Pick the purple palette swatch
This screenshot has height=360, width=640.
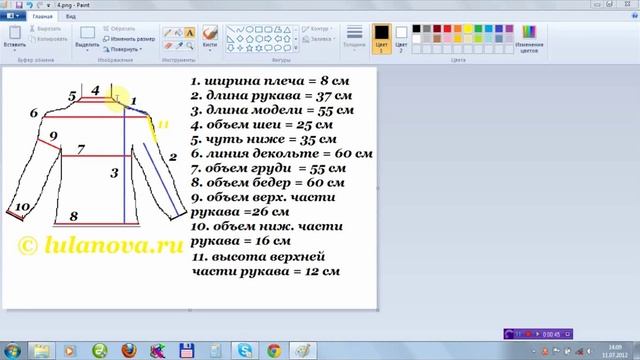click(509, 29)
